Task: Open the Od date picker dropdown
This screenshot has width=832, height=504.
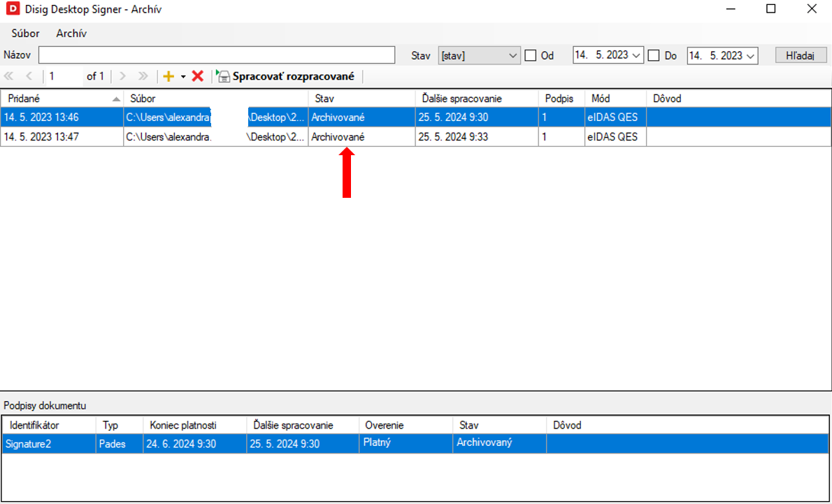Action: (x=636, y=55)
